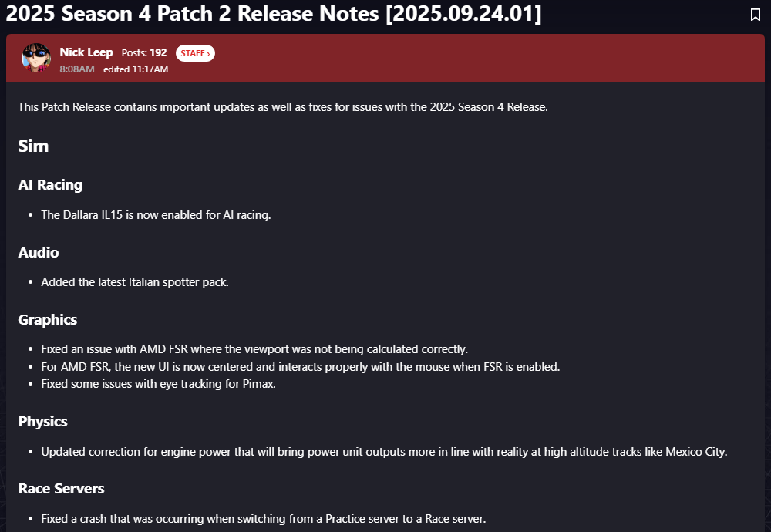The image size is (771, 532).
Task: Click the Pimax eye tracking bullet
Action: pos(158,384)
